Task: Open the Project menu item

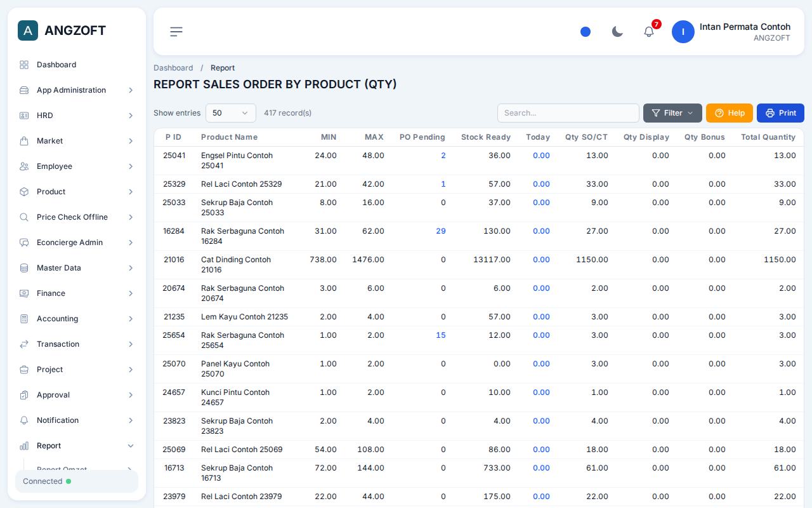Action: pyautogui.click(x=77, y=370)
